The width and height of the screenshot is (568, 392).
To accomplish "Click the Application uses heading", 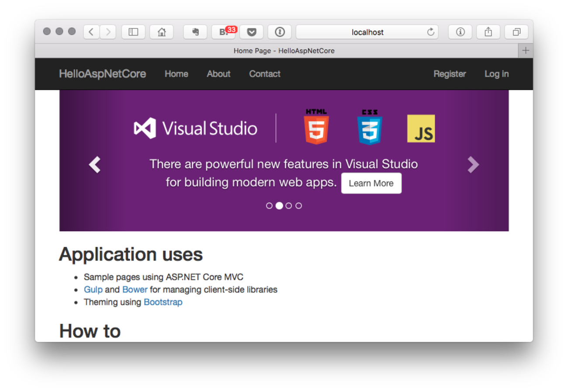I will pyautogui.click(x=131, y=254).
